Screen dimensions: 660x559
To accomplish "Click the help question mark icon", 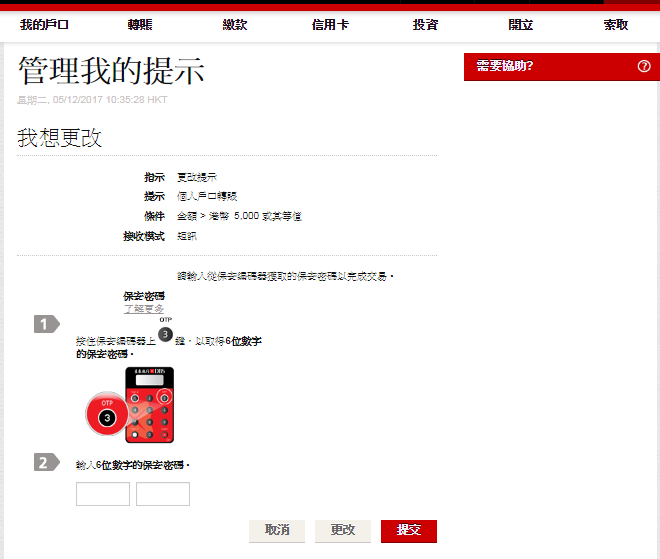I will pyautogui.click(x=643, y=67).
